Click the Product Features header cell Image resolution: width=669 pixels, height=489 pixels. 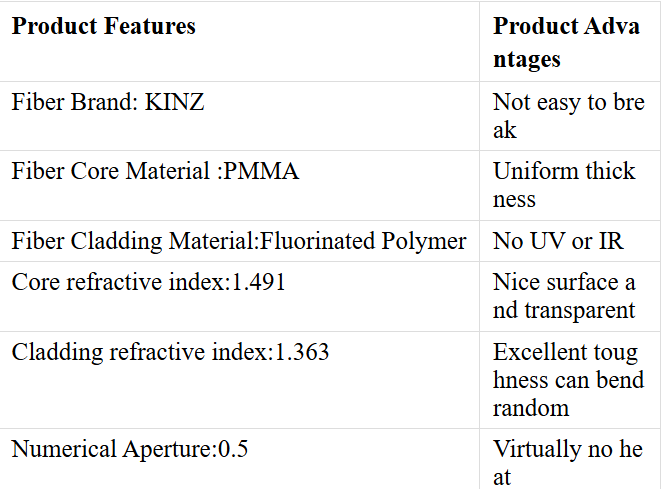[239, 42]
